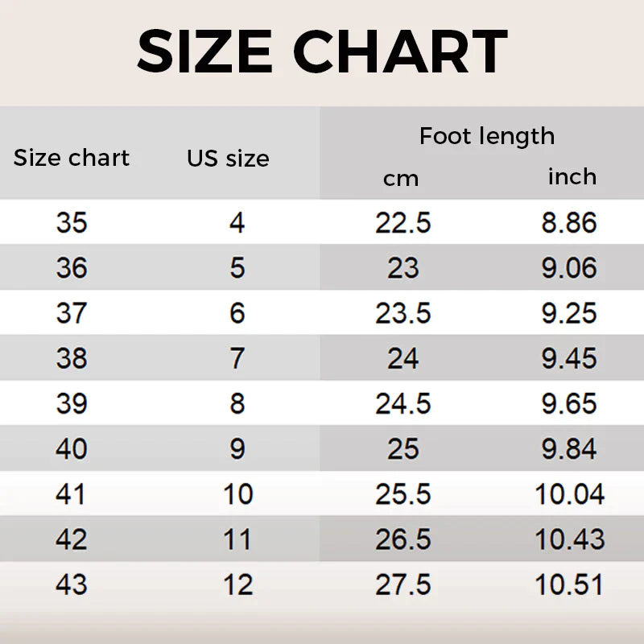644x644 pixels.
Task: Select US size 12 cell
Action: 237,584
